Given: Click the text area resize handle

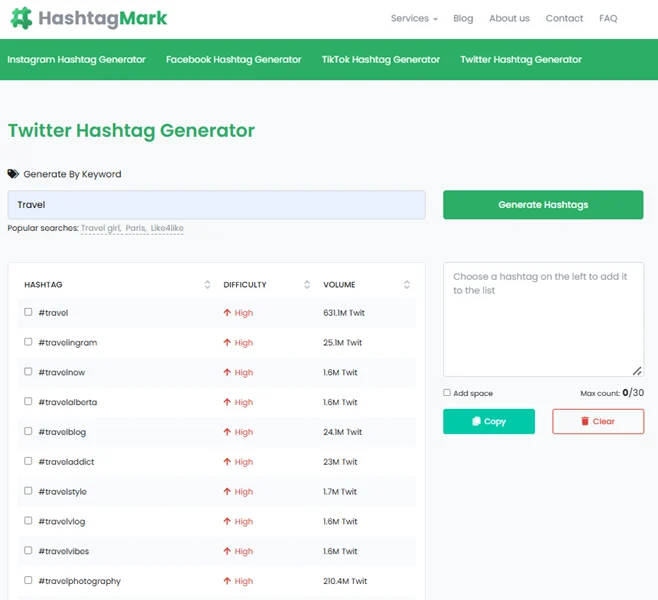Looking at the screenshot, I should pyautogui.click(x=637, y=371).
